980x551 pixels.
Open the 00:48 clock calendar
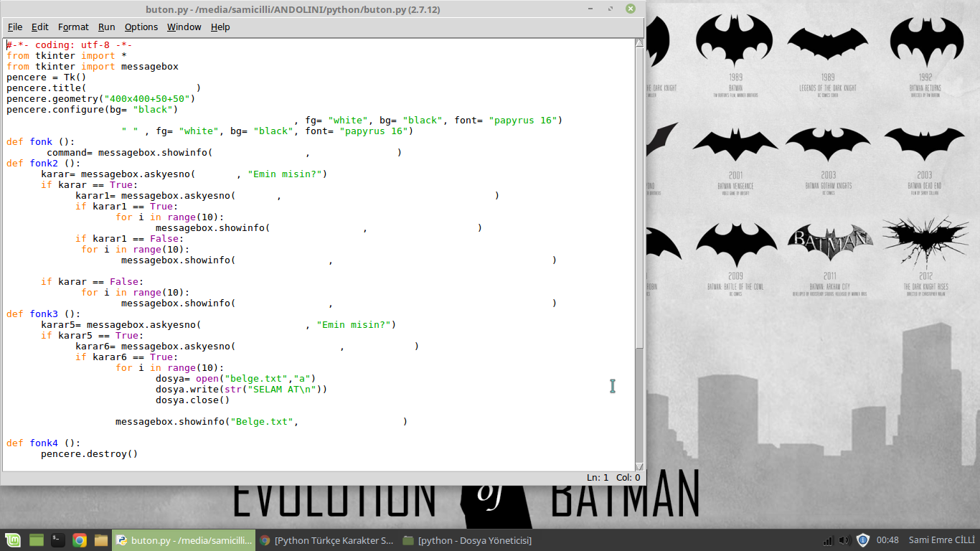click(x=887, y=540)
